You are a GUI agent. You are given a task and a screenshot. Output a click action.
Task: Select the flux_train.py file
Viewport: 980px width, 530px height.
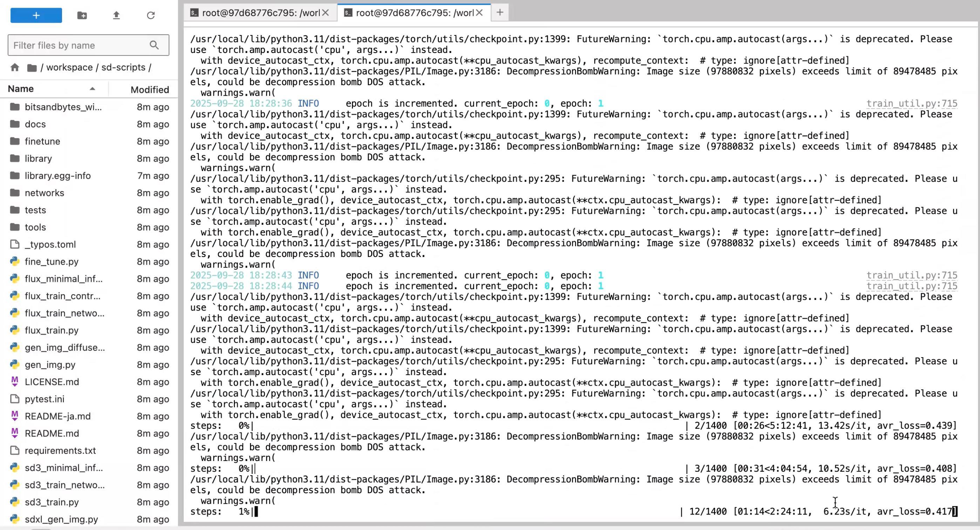point(52,330)
